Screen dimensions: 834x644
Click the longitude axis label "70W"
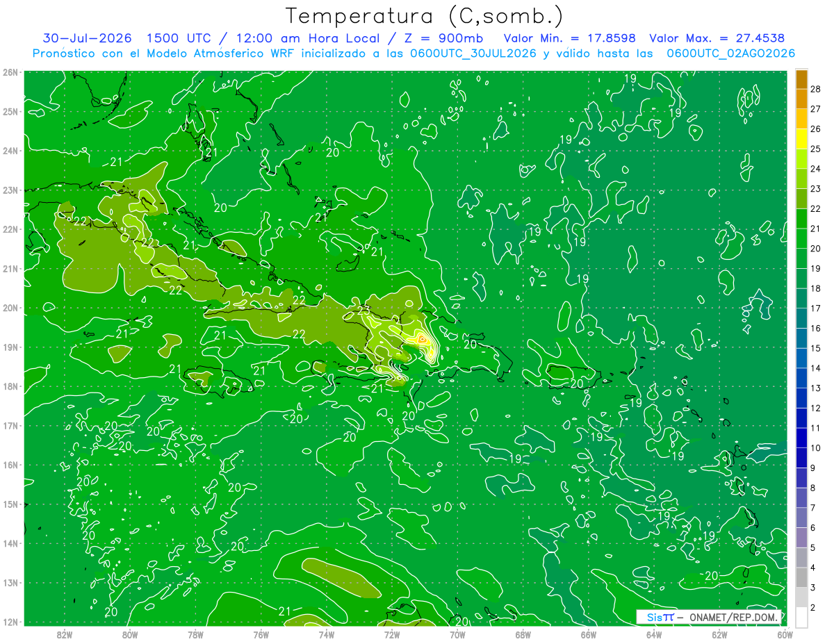pos(457,634)
